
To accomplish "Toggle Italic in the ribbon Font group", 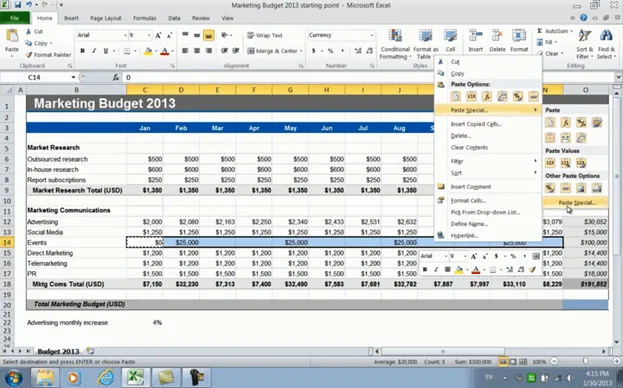I will coord(94,51).
